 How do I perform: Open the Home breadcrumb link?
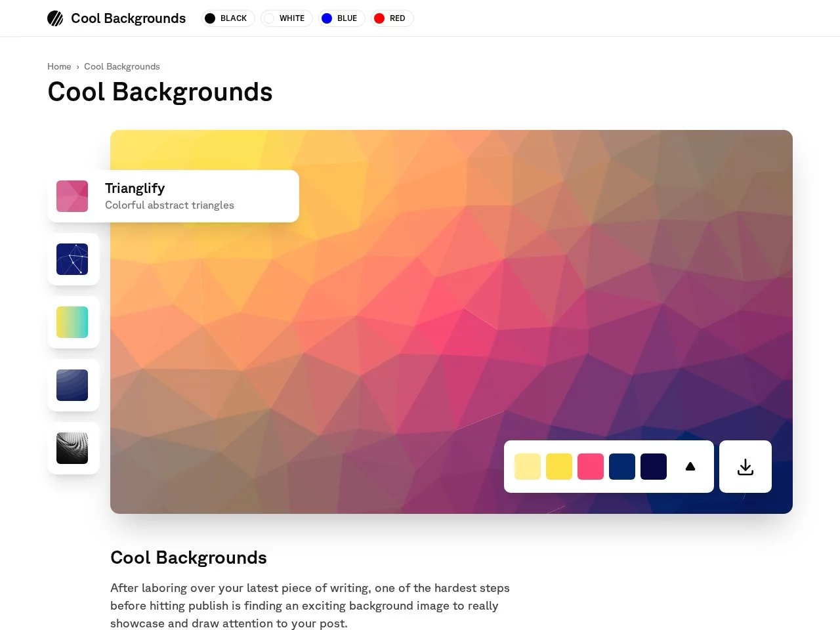(59, 66)
